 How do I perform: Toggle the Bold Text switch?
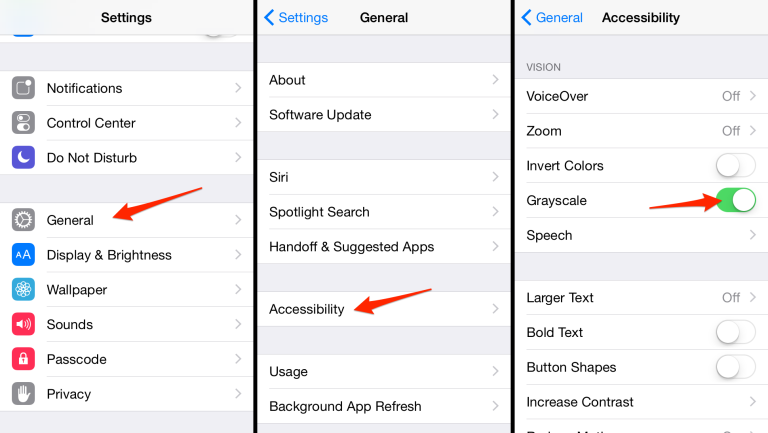click(x=735, y=332)
